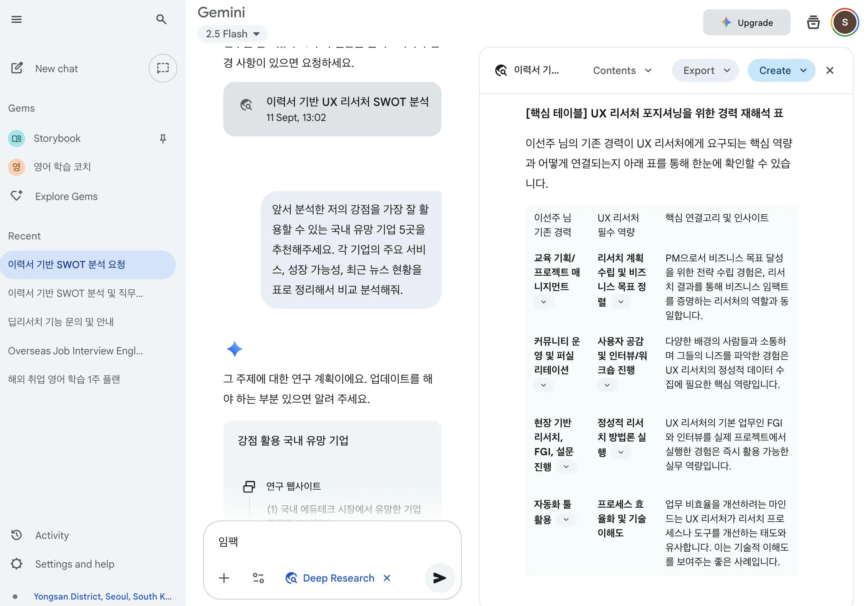Click the 강점 활용 국내 유망 기업 plan card title

pyautogui.click(x=293, y=440)
